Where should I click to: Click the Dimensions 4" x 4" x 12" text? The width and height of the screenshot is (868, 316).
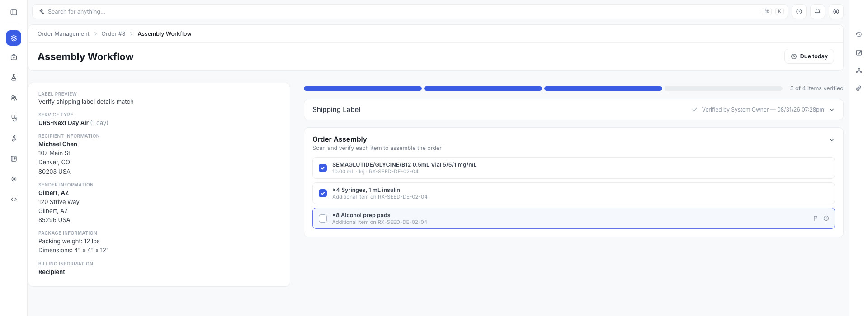coord(74,250)
